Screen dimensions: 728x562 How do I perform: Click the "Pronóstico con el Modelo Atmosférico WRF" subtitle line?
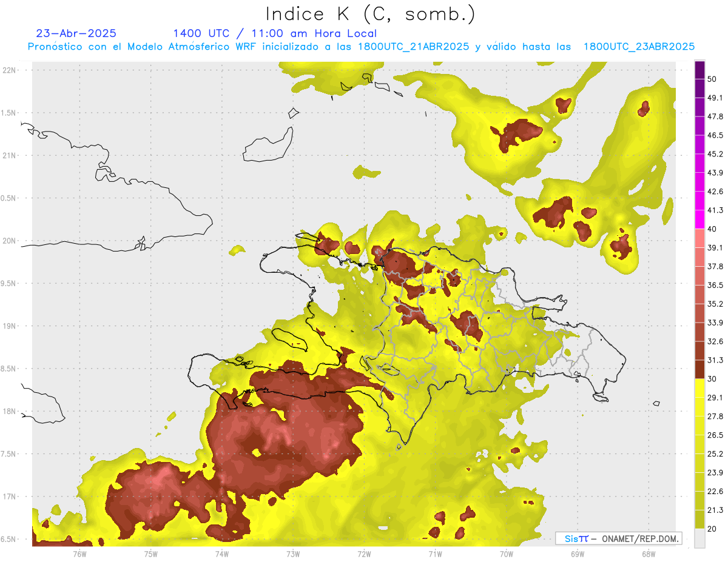(x=361, y=47)
